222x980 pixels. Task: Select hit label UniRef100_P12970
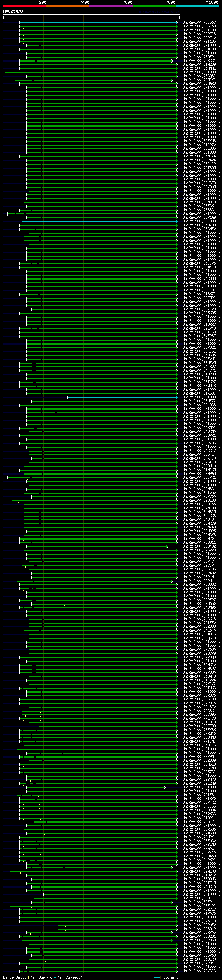199,145
